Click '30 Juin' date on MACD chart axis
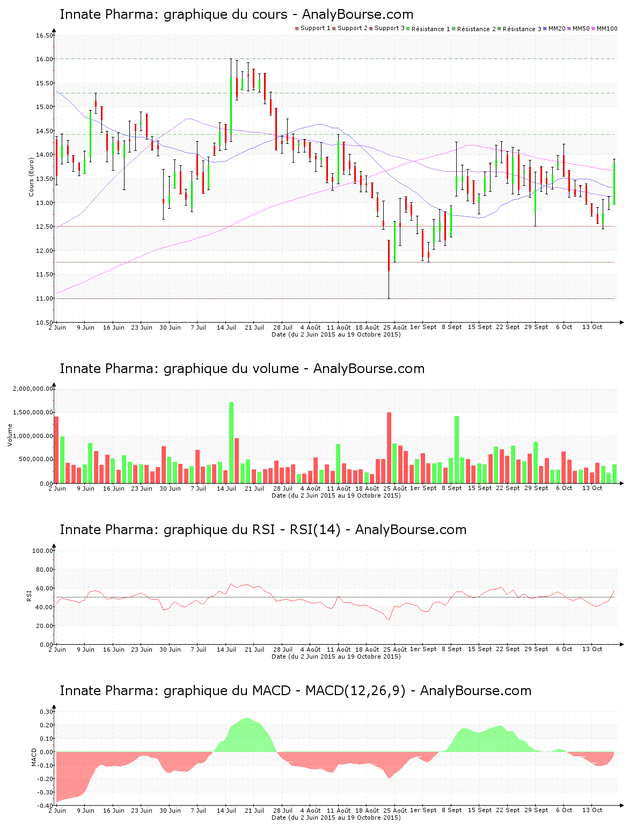The width and height of the screenshot is (644, 832). [170, 811]
